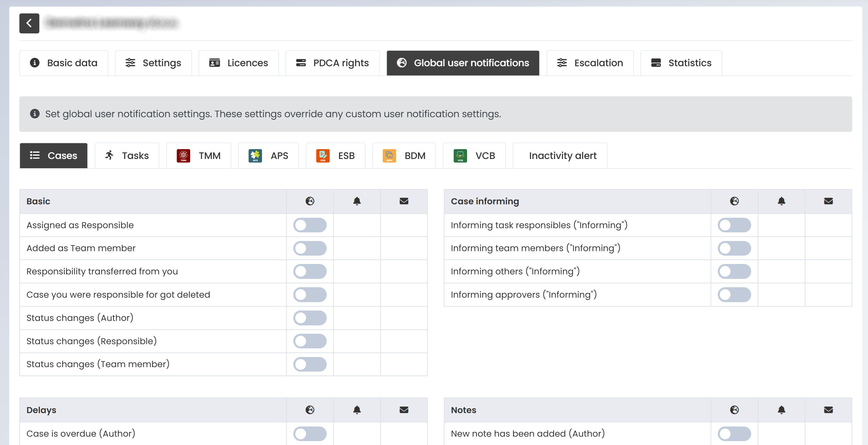868x445 pixels.
Task: Go to the Statistics tab
Action: (x=681, y=63)
